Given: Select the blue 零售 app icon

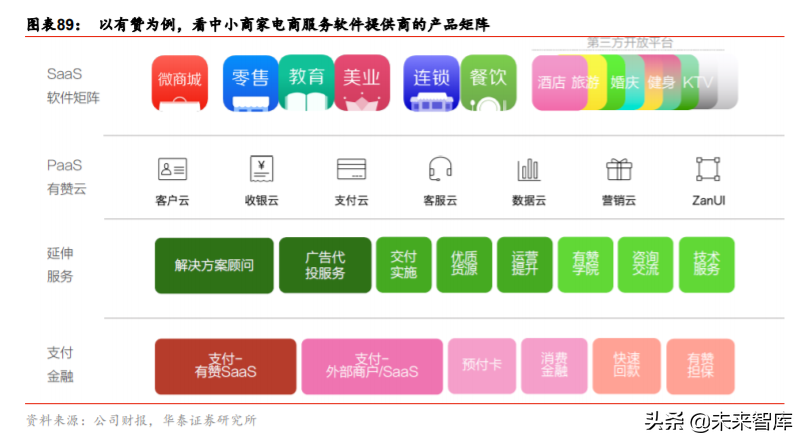Looking at the screenshot, I should (251, 83).
